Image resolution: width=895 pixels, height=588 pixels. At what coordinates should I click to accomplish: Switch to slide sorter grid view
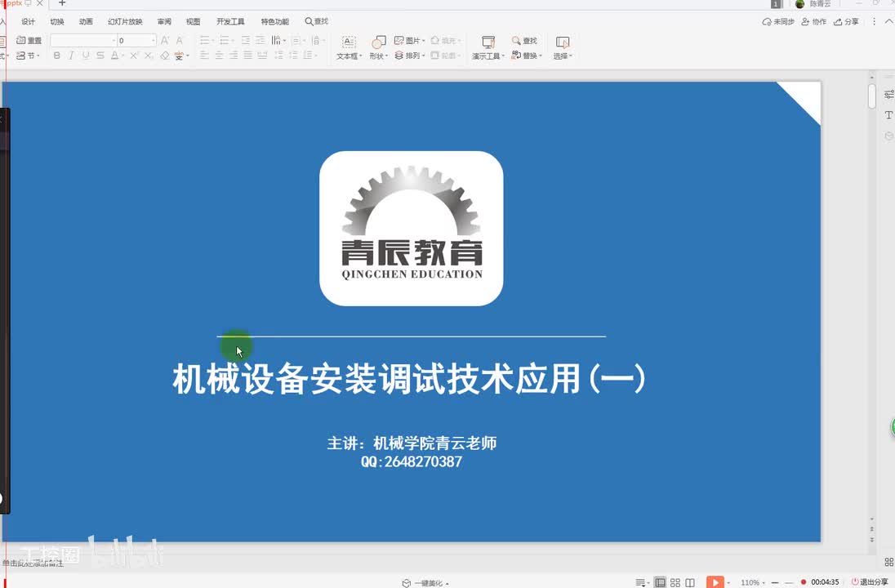[x=675, y=582]
